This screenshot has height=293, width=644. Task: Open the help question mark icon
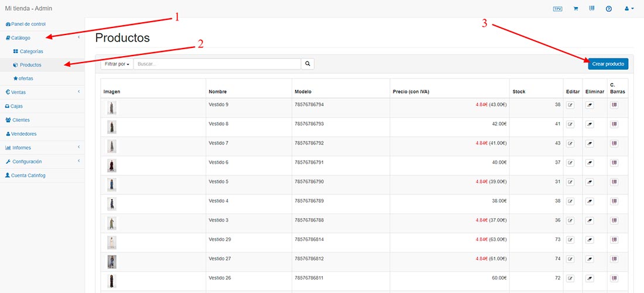tap(609, 9)
